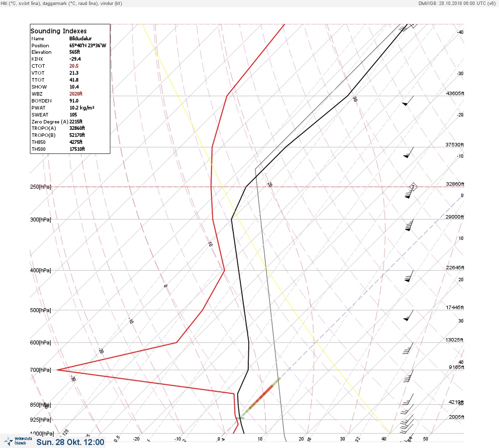Click the Veðurstofa Íslands logo
The width and height of the screenshot is (499, 448).
(x=18, y=441)
